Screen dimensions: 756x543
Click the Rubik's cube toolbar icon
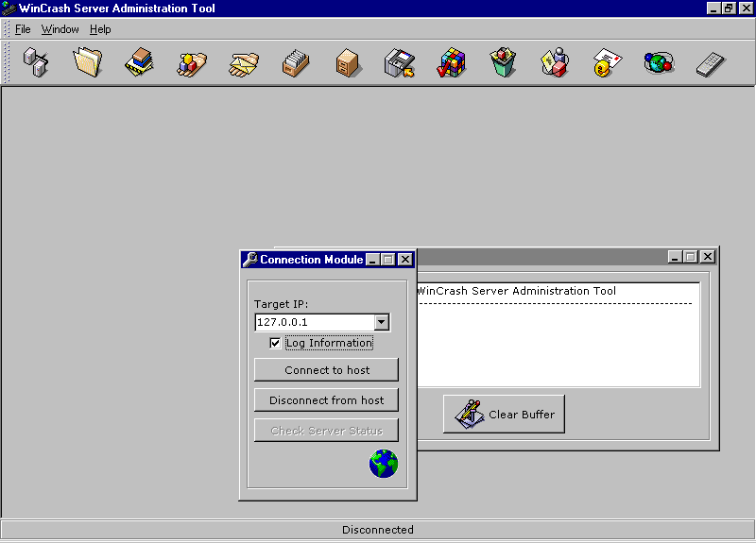point(452,63)
